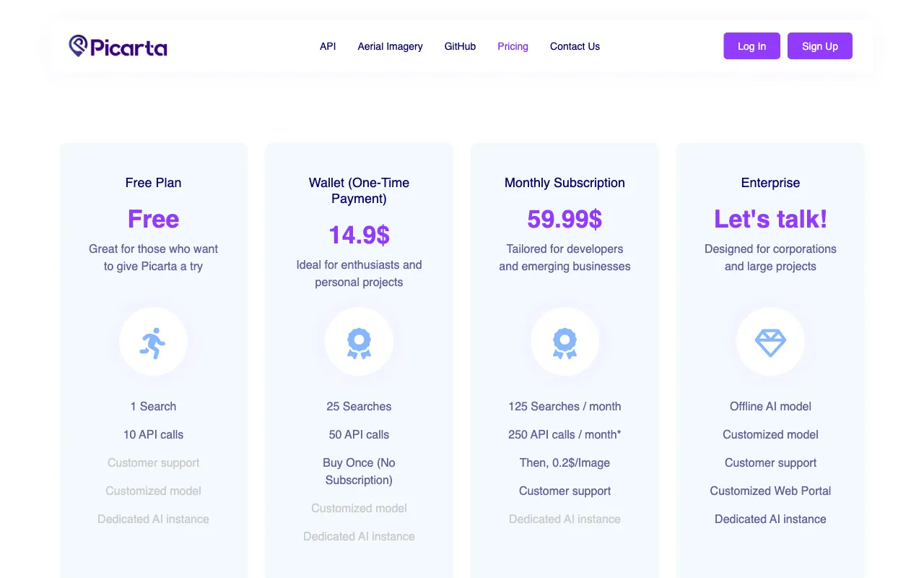Select the Pricing nav item
This screenshot has height=578, width=924.
(x=513, y=46)
